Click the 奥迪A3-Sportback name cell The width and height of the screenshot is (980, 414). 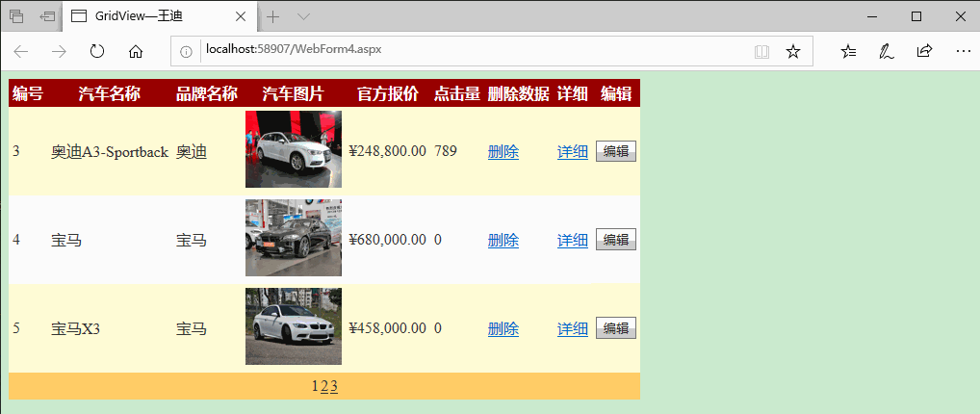pos(110,152)
